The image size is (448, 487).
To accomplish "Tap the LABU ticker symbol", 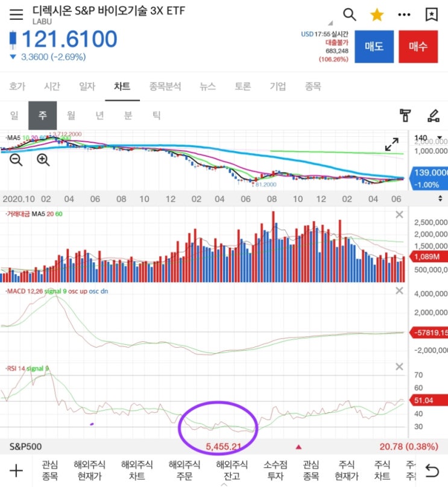I will pos(42,22).
